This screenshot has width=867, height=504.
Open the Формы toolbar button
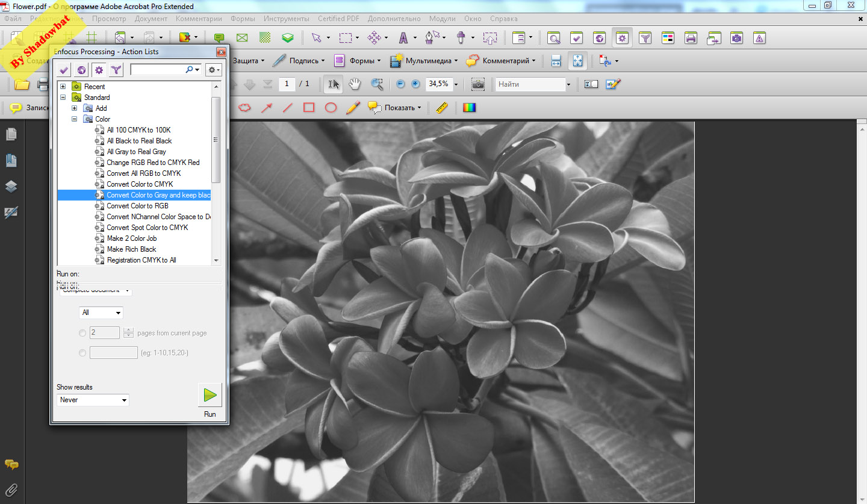357,61
